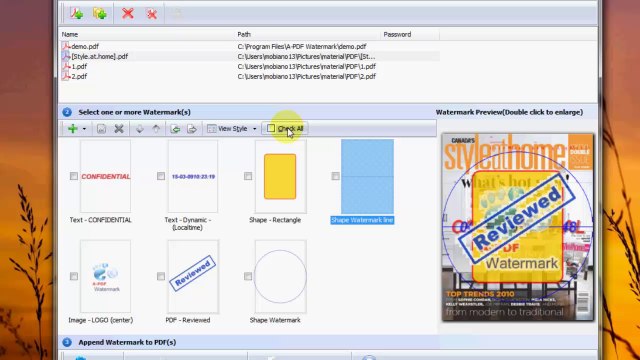Click the red Remove selected file icon
The image size is (640, 360).
click(128, 13)
